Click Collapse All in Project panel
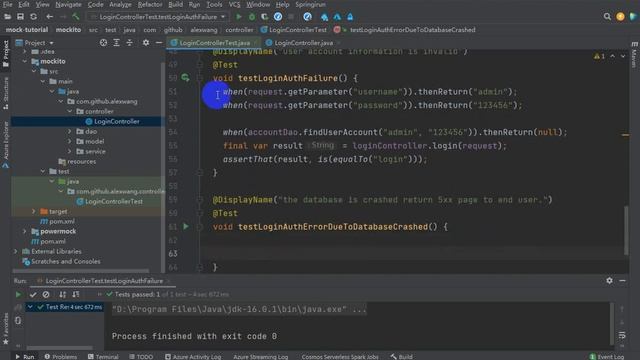Image resolution: width=640 pixels, height=360 pixels. 129,42
